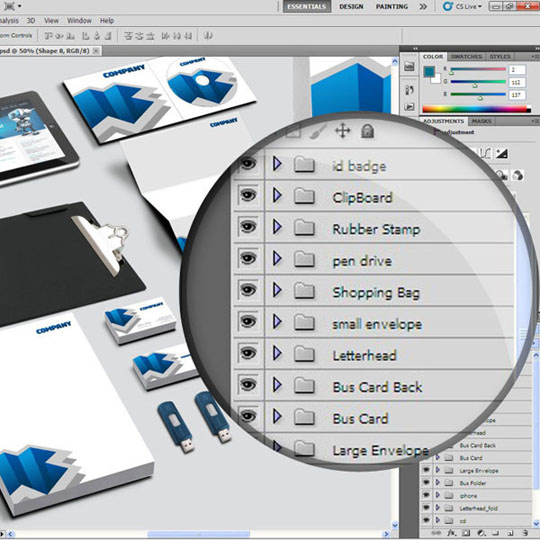540x540 pixels.
Task: Expand the id badge group triangle
Action: [x=277, y=164]
